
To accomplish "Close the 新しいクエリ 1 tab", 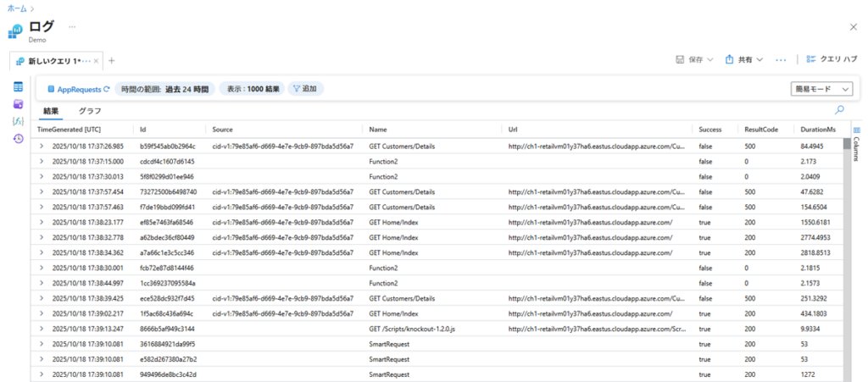I will point(97,61).
